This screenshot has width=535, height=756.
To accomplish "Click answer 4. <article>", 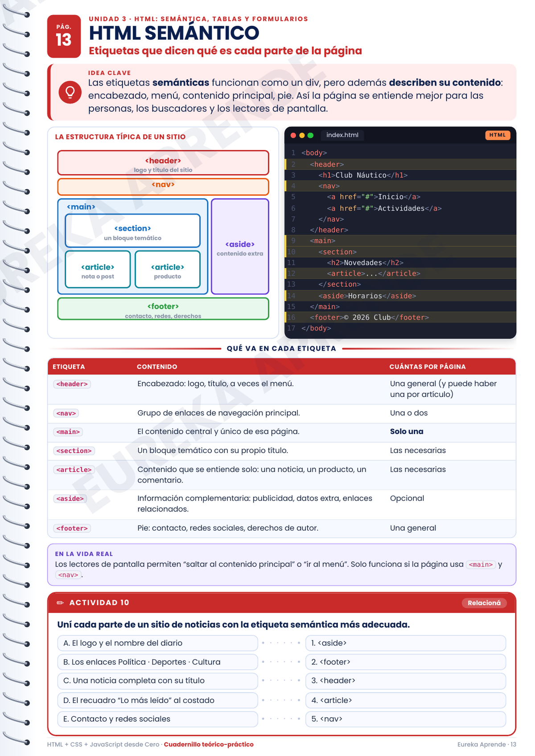I will [x=406, y=700].
